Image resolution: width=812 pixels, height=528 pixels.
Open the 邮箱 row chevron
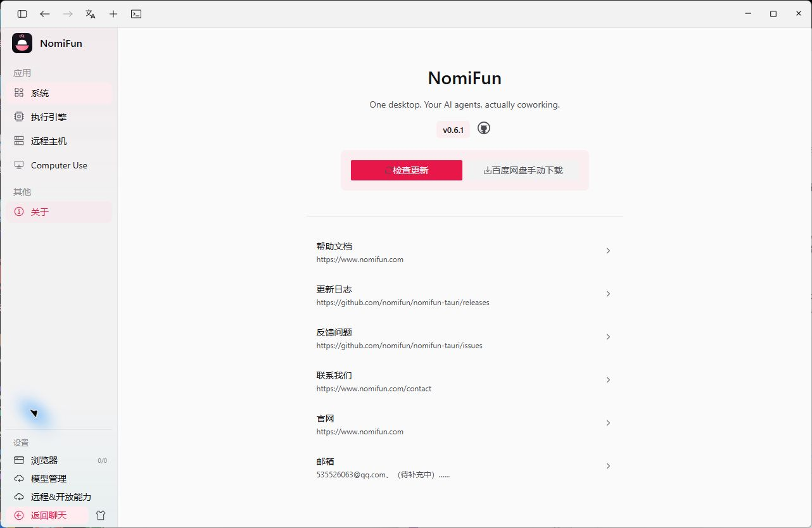click(x=608, y=466)
